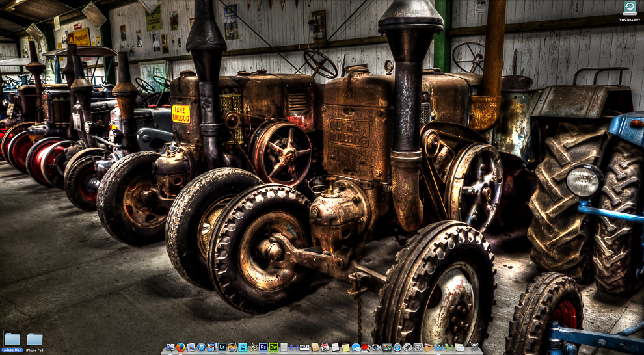This screenshot has height=355, width=644.
Task: Open iPhoto in the Dock
Action: click(x=211, y=347)
